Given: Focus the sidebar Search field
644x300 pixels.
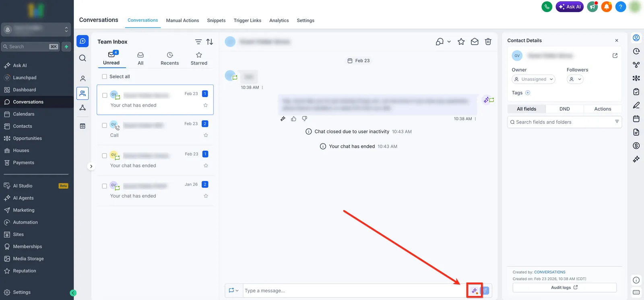Looking at the screenshot, I should click(x=31, y=47).
